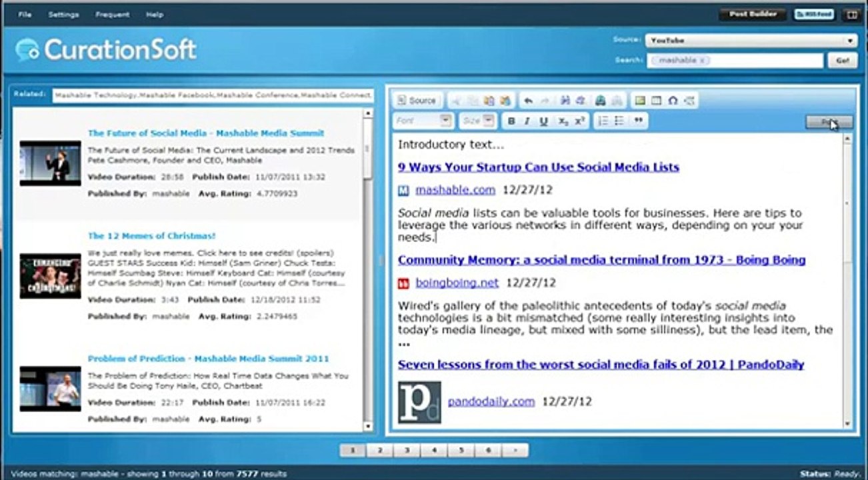
Task: Click the Post Builder button
Action: (x=753, y=14)
